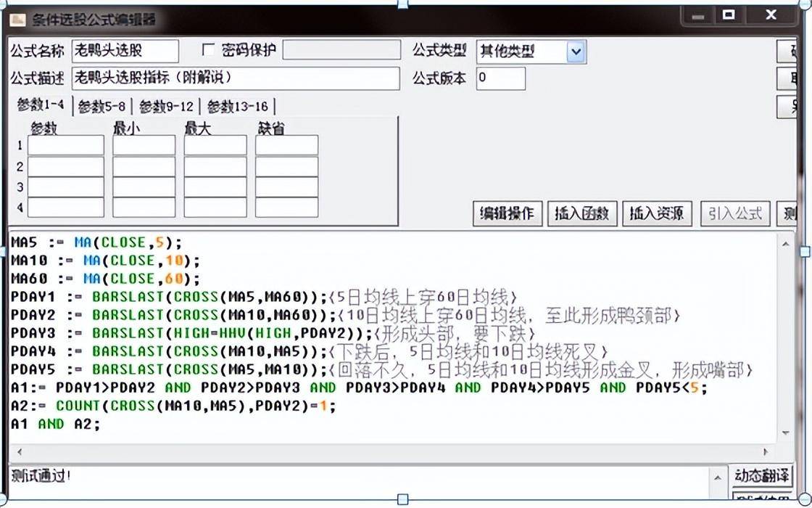Click the 引入公式 button
812x508 pixels.
click(x=735, y=213)
